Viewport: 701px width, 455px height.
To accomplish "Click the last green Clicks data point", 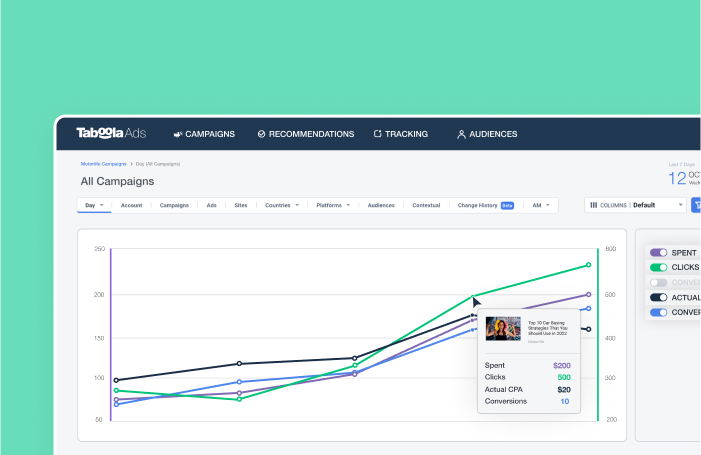I will click(588, 265).
